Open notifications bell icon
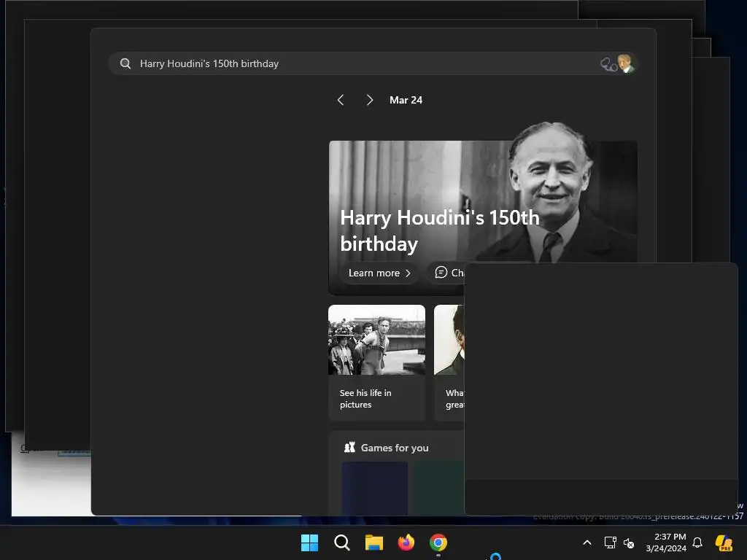 (x=697, y=542)
